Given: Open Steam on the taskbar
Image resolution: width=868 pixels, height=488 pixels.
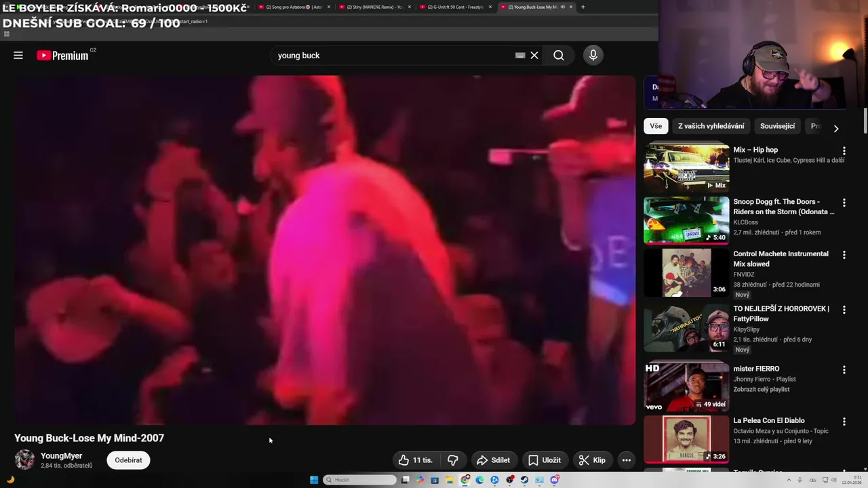Looking at the screenshot, I should click(524, 480).
